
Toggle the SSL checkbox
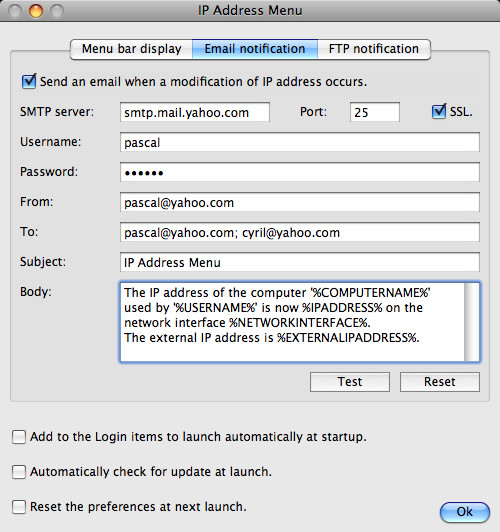[x=439, y=112]
